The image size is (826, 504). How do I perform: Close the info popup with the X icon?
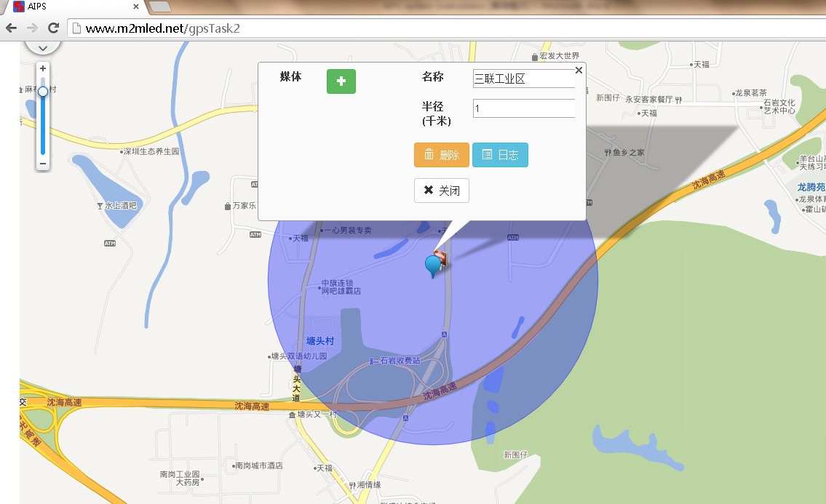[x=579, y=70]
